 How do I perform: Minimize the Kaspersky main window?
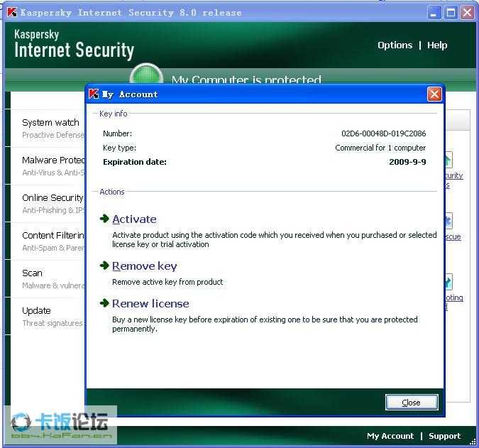434,13
